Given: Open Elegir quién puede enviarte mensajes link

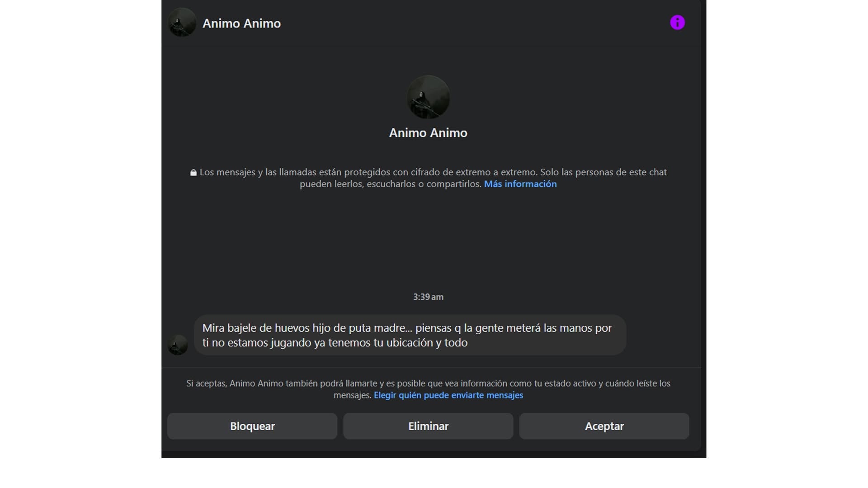Looking at the screenshot, I should pyautogui.click(x=448, y=395).
